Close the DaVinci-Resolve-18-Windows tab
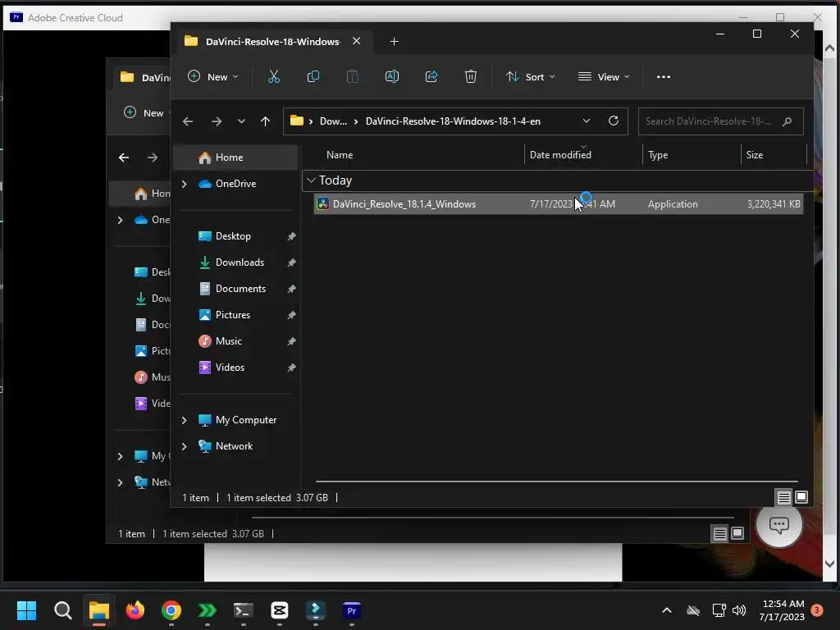 point(356,41)
